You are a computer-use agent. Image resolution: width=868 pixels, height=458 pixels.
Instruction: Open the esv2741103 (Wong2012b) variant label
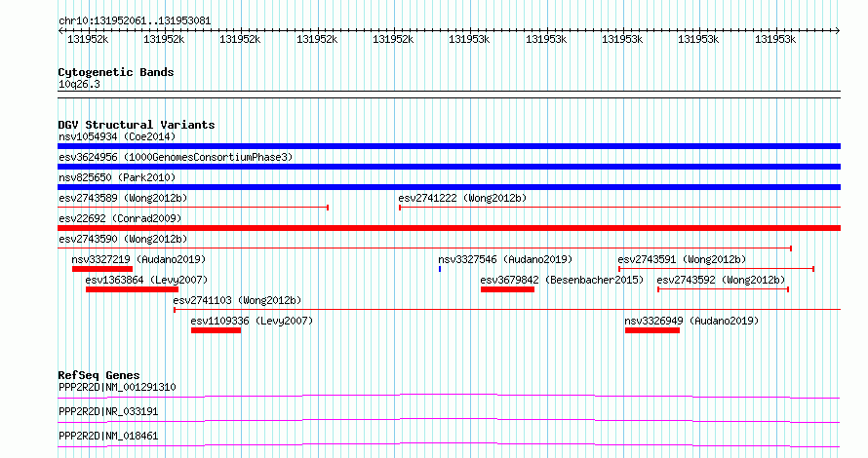click(238, 300)
